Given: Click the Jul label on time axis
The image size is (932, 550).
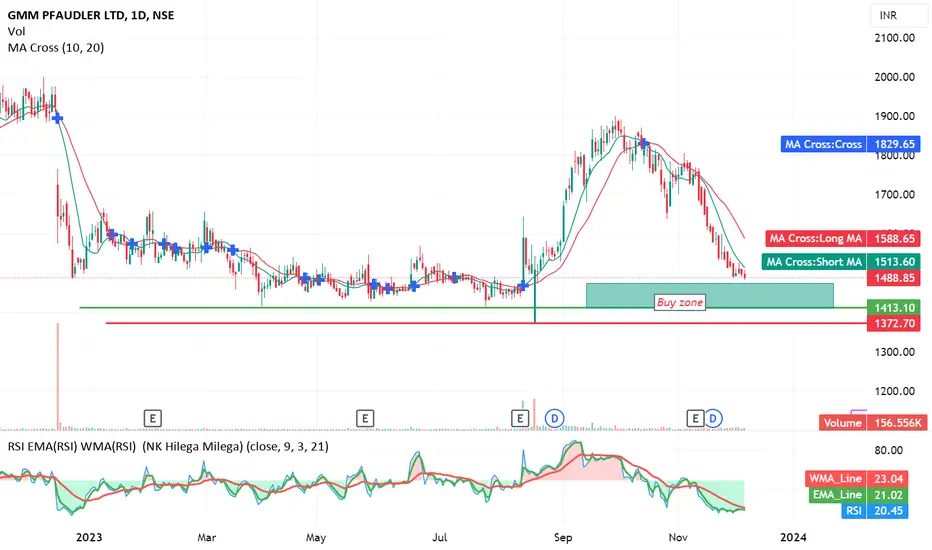Looking at the screenshot, I should tap(439, 538).
